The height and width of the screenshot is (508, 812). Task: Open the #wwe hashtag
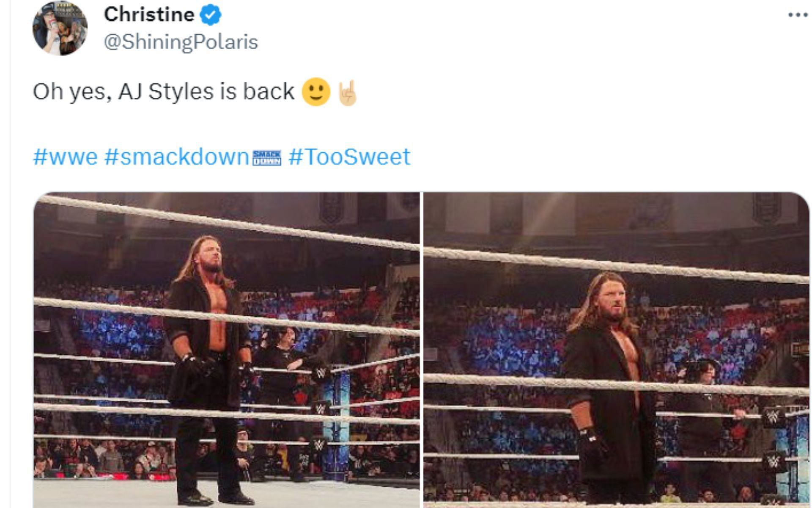(x=65, y=157)
